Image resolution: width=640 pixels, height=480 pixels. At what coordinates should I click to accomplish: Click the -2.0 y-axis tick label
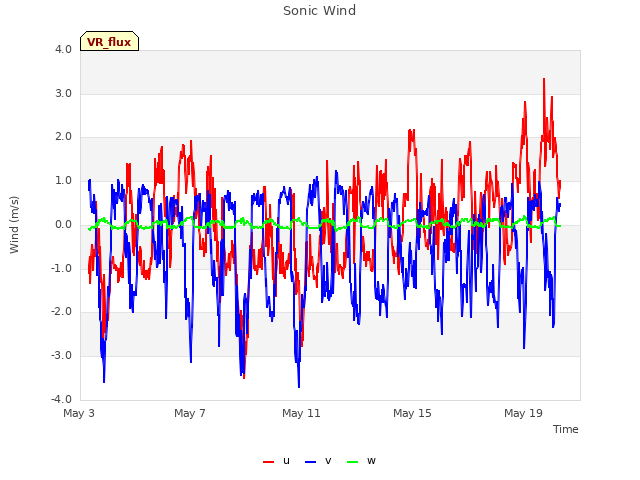61,312
